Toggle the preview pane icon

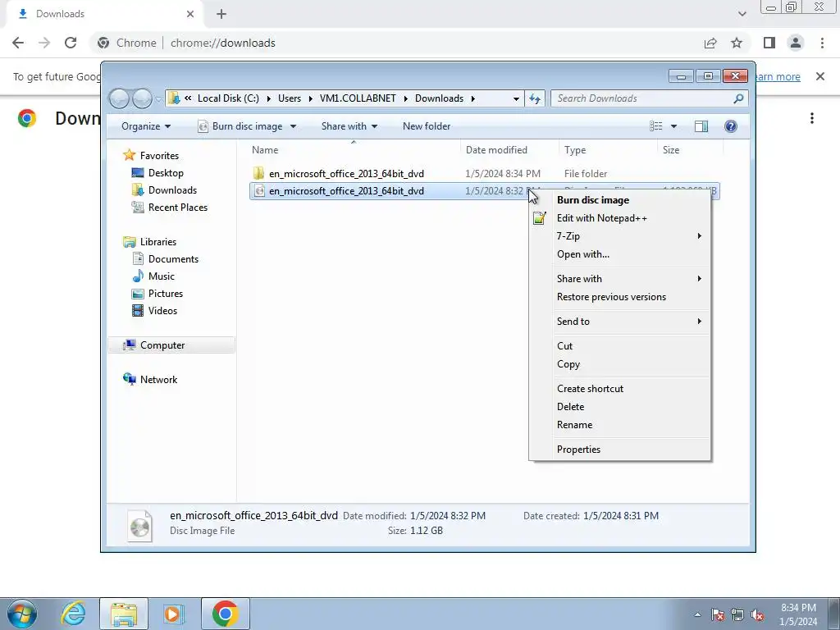pos(701,126)
